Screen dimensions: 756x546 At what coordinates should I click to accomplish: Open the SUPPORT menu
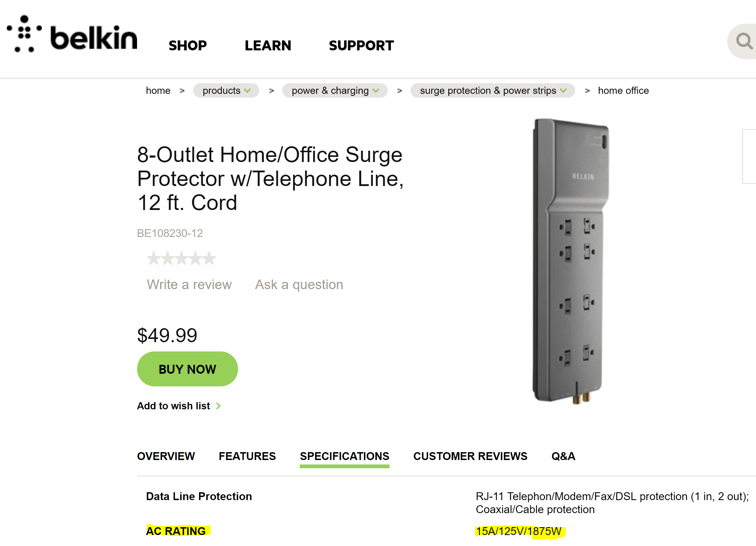361,46
